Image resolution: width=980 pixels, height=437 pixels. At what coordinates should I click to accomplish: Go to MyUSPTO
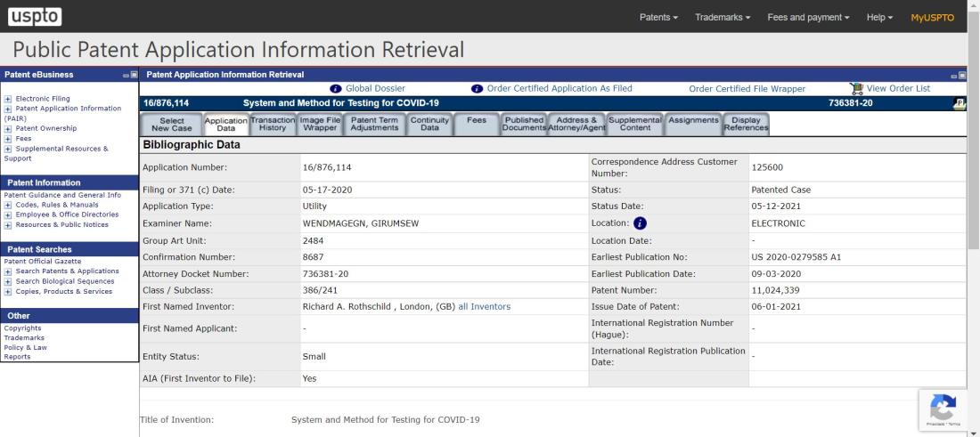click(932, 18)
